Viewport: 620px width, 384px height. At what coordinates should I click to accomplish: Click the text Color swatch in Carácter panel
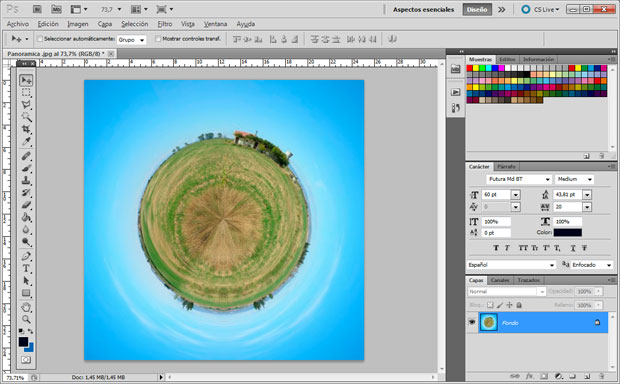(567, 233)
